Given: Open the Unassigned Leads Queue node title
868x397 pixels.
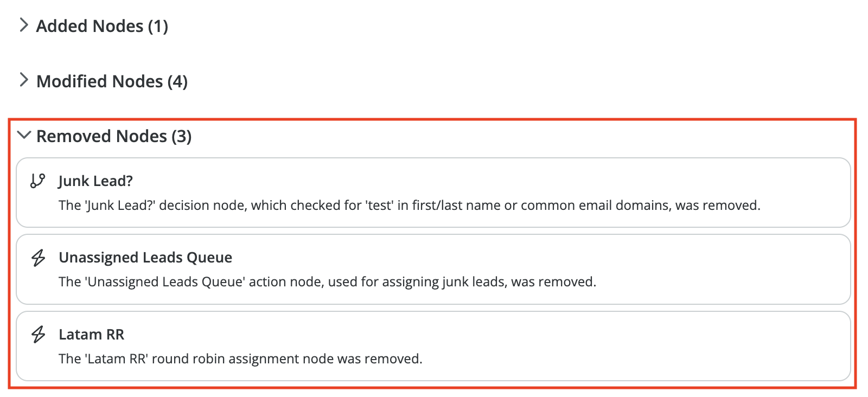Looking at the screenshot, I should [145, 258].
